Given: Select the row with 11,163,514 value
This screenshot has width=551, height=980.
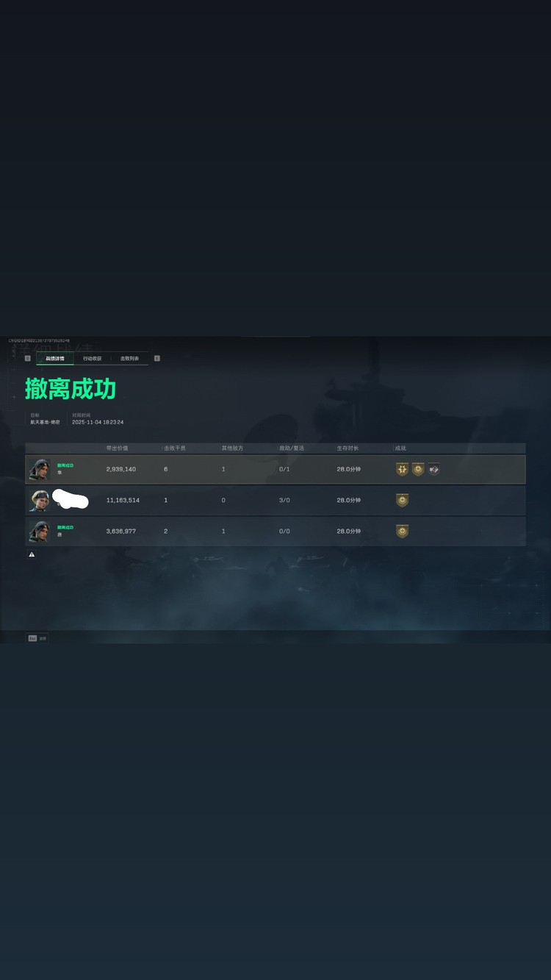Looking at the screenshot, I should [275, 500].
